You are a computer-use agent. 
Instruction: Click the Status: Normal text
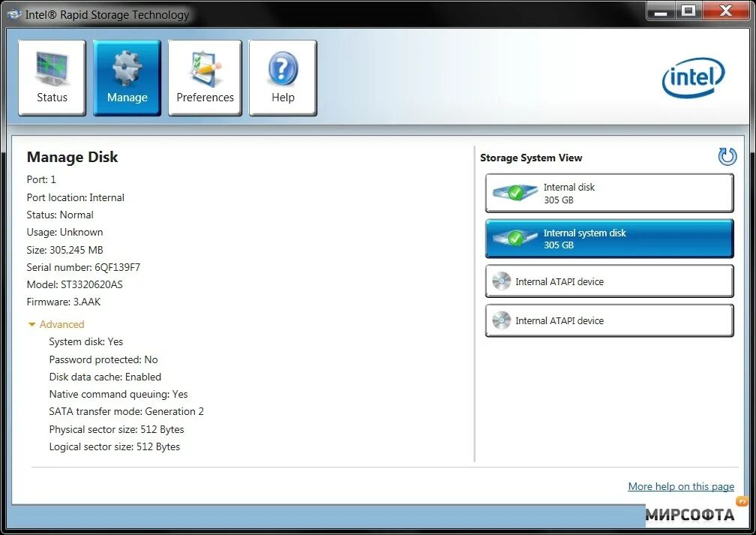pyautogui.click(x=60, y=215)
